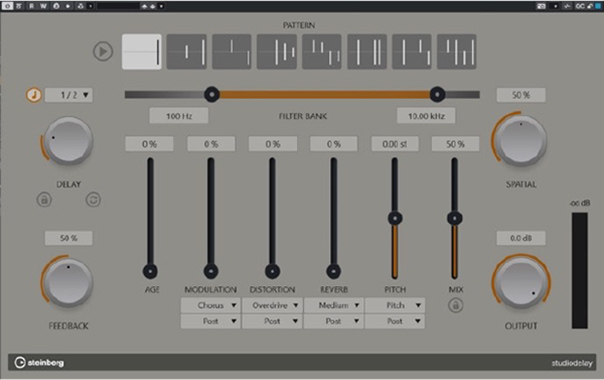Click the AGE 0 % value field
This screenshot has height=380, width=604.
click(149, 144)
